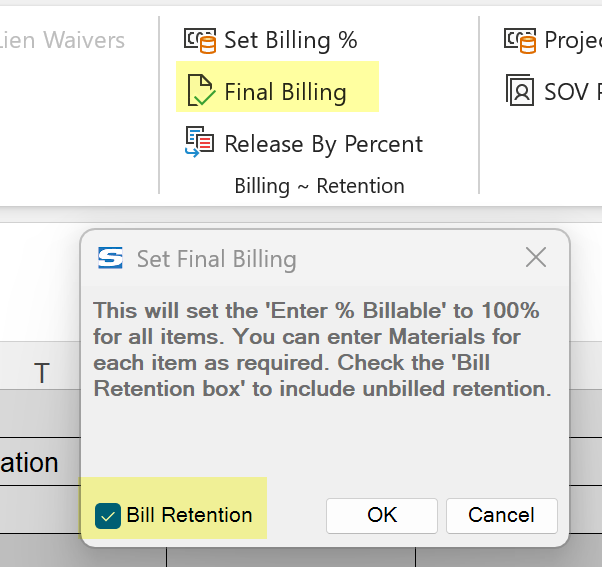Click the dialog message about % Billable
Image resolution: width=602 pixels, height=567 pixels.
[x=322, y=350]
